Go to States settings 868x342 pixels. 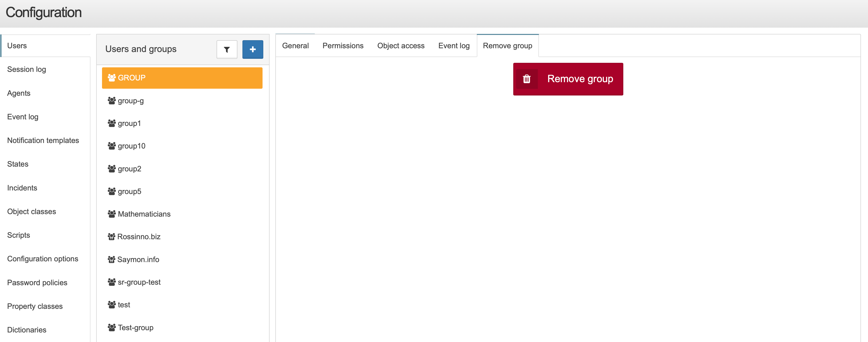coord(18,164)
